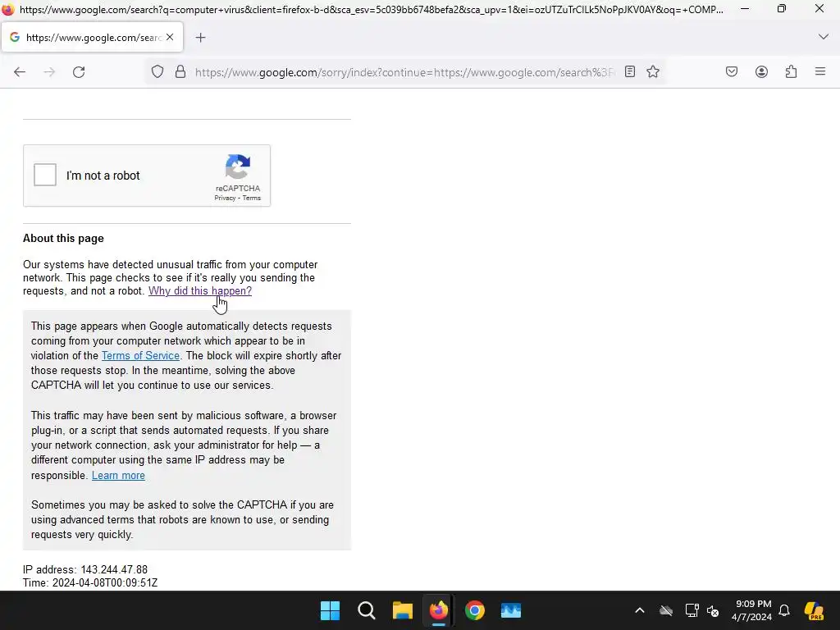Follow the Learn more link
The width and height of the screenshot is (840, 630).
(x=118, y=475)
